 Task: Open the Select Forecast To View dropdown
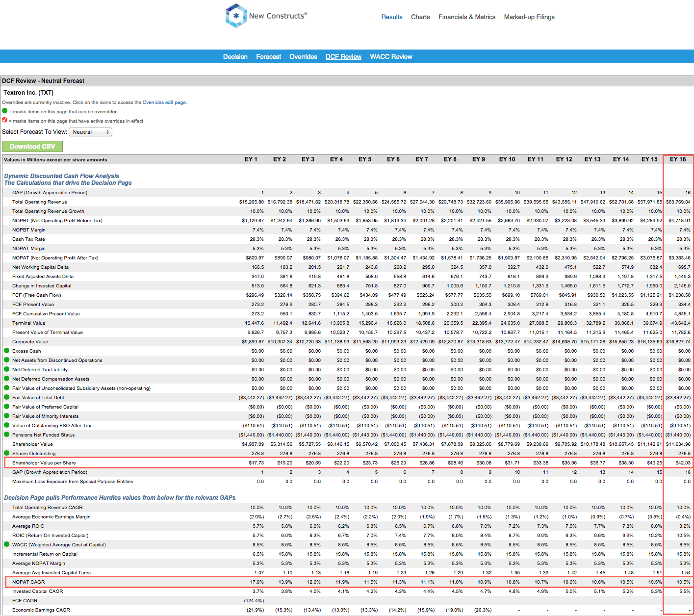[90, 132]
